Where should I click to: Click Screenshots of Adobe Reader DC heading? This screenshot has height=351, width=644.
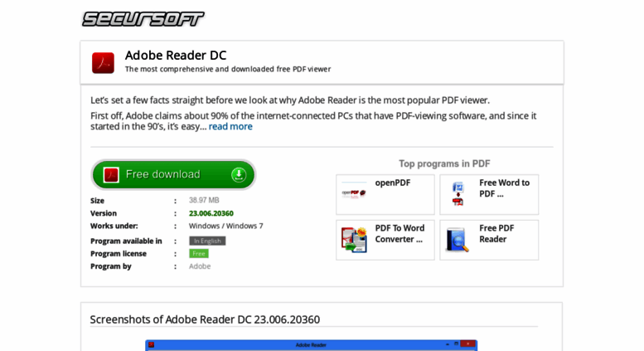[205, 319]
